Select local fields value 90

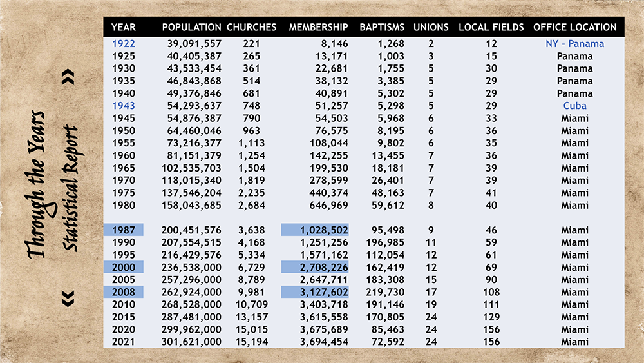[x=491, y=280]
